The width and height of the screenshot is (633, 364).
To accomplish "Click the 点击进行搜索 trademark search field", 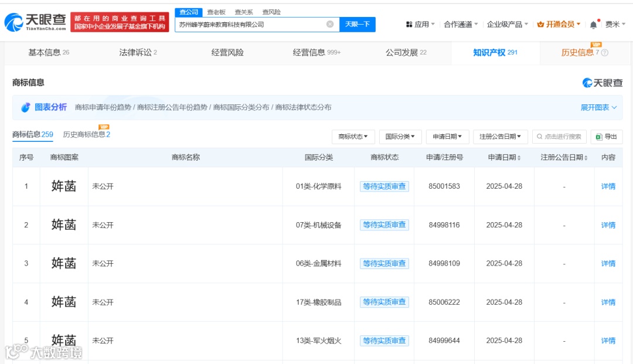I will (x=559, y=137).
